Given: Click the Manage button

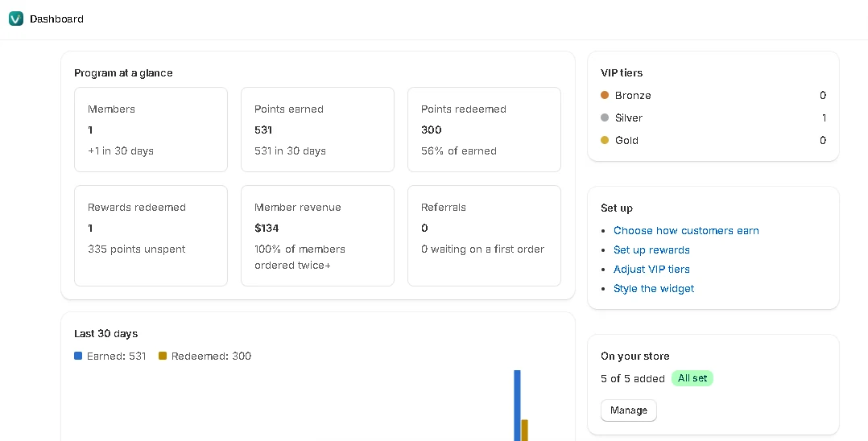Looking at the screenshot, I should pos(628,410).
